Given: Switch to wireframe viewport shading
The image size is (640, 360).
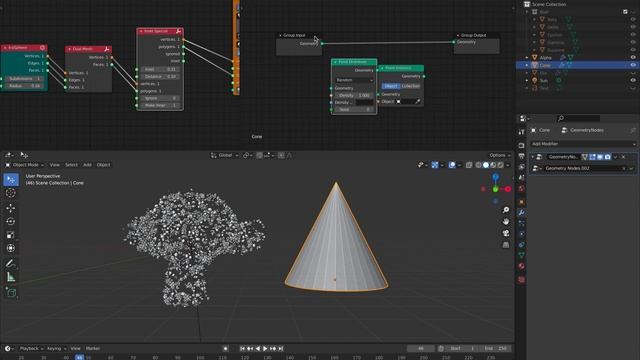Looking at the screenshot, I should (x=478, y=165).
